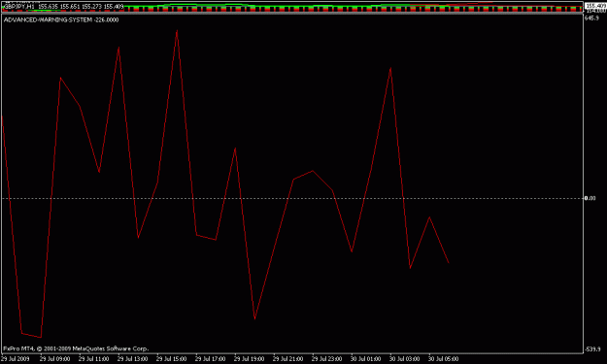Click the 29 Jul 17:00 time label
This screenshot has width=607, height=364.
210,358
